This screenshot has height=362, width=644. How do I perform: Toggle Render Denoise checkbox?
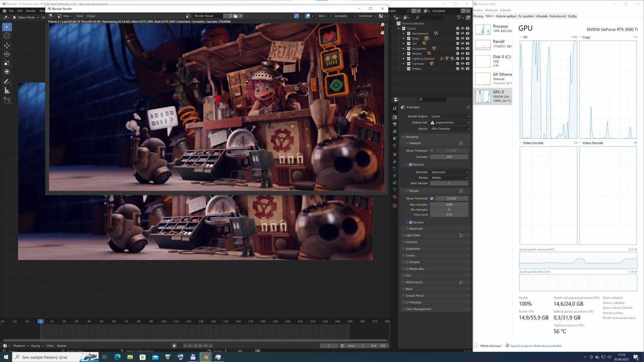click(411, 222)
